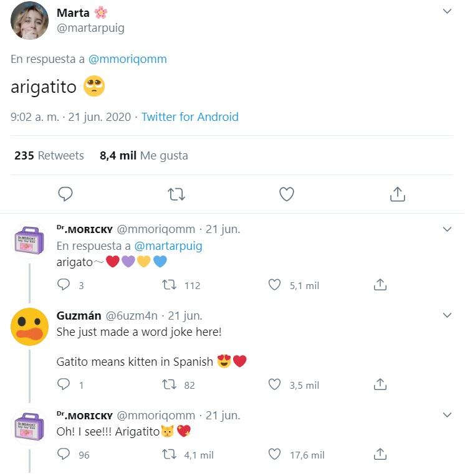This screenshot has height=476, width=465.
Task: Like Marta's main tweet
Action: point(286,195)
